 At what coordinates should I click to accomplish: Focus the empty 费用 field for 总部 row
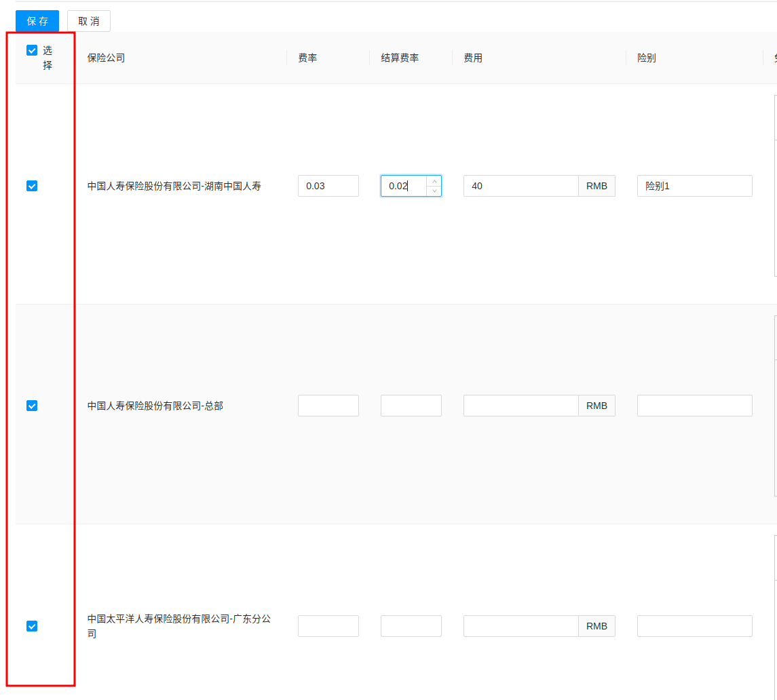520,406
